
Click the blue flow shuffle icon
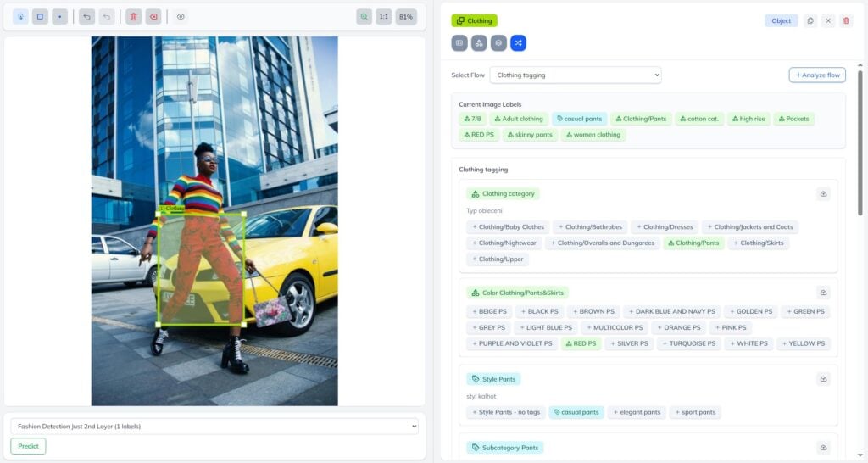518,42
